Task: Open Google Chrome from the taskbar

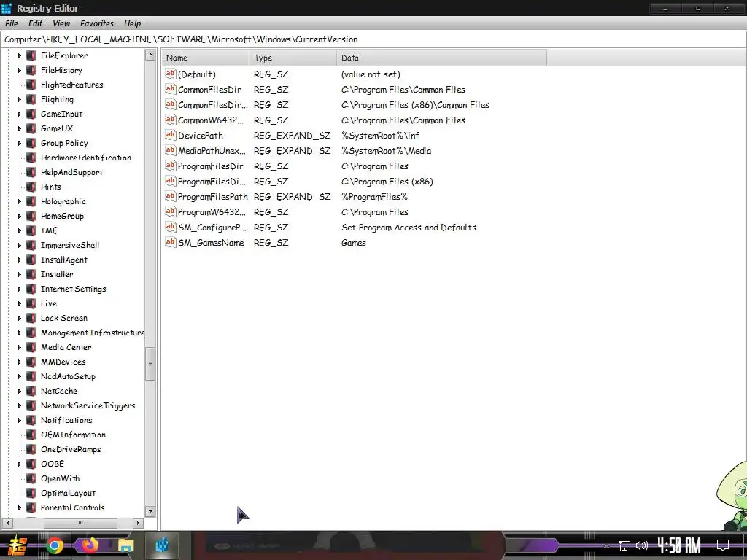Action: [55, 545]
